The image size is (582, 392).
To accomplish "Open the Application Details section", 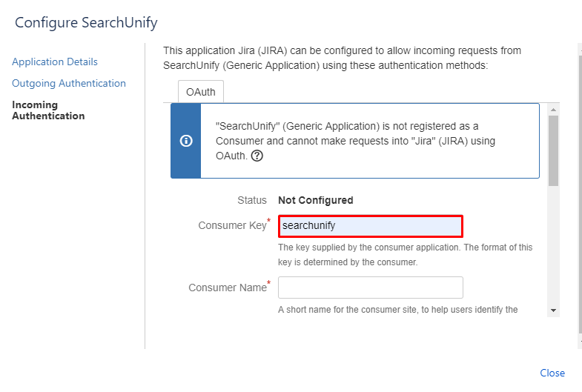I will click(x=55, y=62).
